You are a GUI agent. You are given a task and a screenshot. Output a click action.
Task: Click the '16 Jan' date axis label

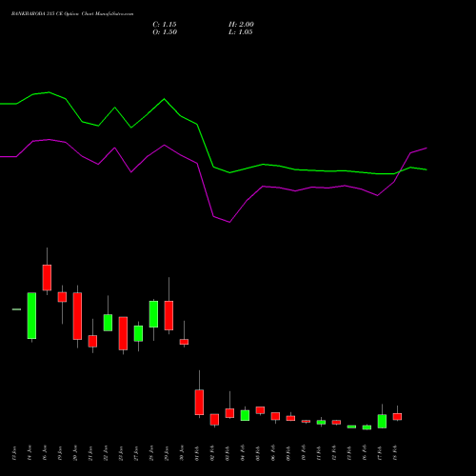click(x=45, y=453)
